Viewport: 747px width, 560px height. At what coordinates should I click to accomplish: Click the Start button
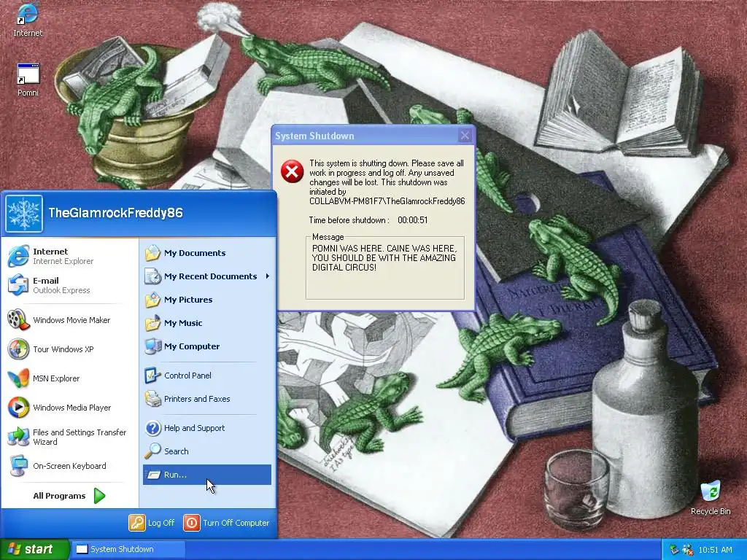tap(34, 550)
